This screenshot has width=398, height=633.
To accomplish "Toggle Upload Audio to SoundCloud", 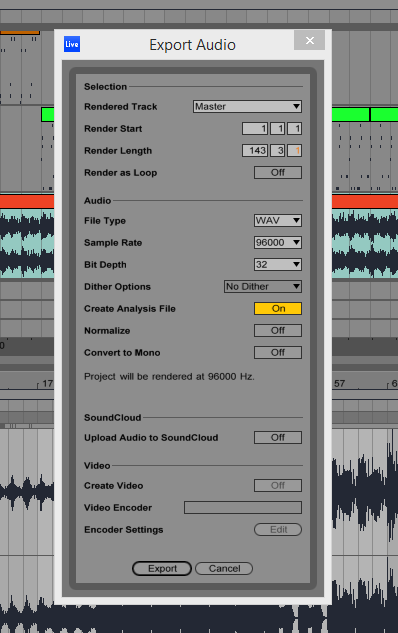I will coord(278,438).
